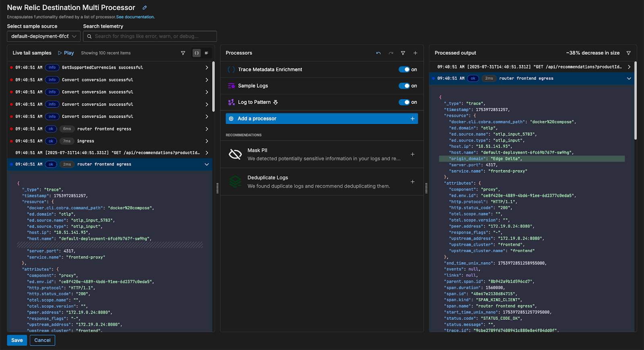This screenshot has height=350, width=644.
Task: Filter the Live tail samples list
Action: point(183,53)
